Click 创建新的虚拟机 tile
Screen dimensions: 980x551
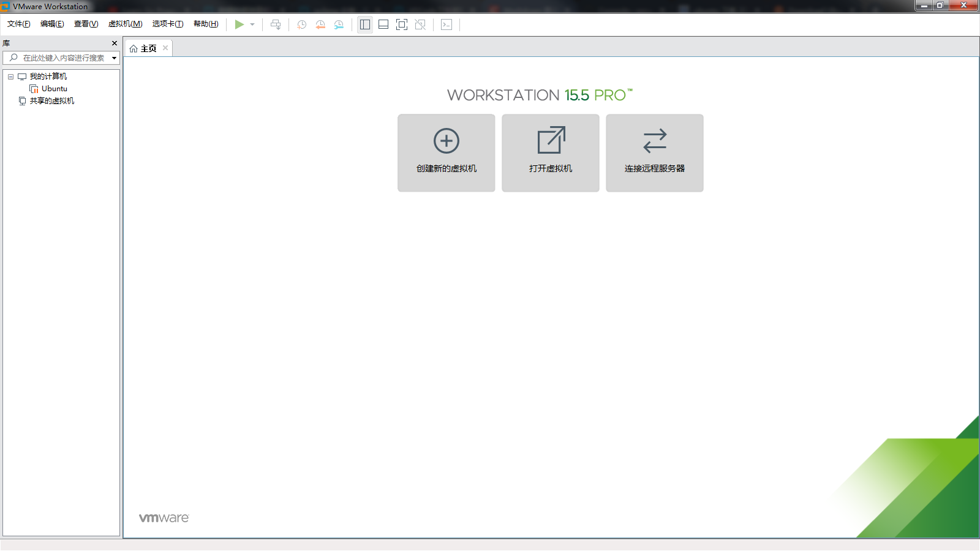pos(447,153)
